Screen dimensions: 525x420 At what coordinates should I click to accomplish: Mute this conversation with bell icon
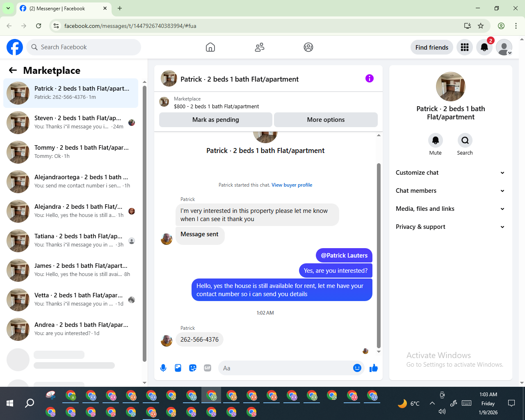tap(436, 140)
